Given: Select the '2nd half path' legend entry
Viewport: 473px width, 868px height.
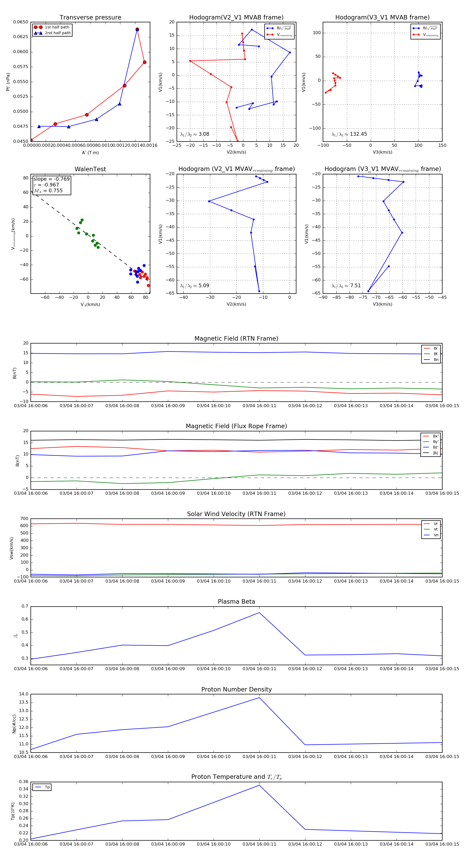Looking at the screenshot, I should point(52,33).
